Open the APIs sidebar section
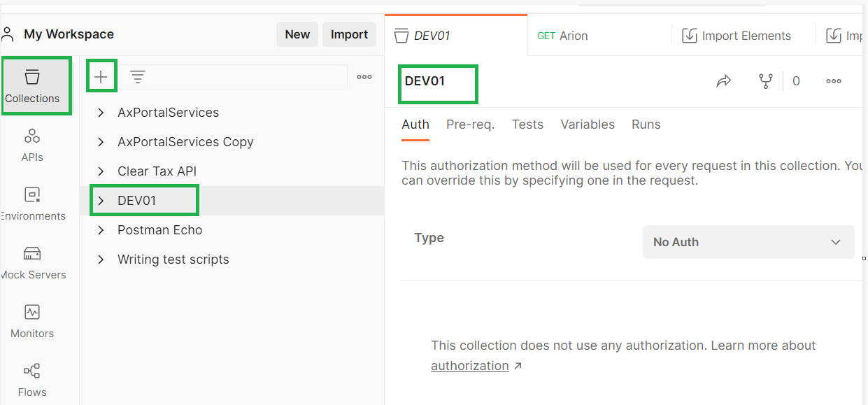868x405 pixels. [x=32, y=145]
